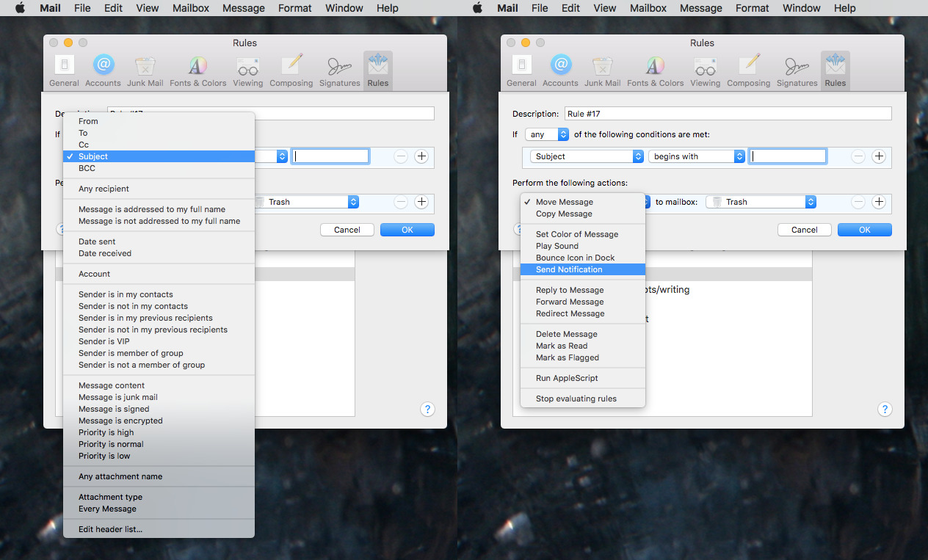Open the 'begins with' dropdown
Image resolution: width=928 pixels, height=560 pixels.
pyautogui.click(x=697, y=156)
